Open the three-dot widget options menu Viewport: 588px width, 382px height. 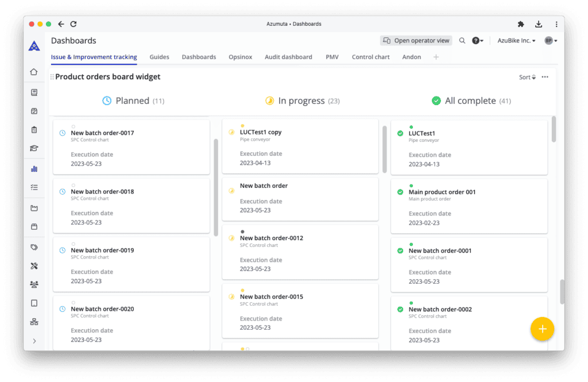(x=545, y=77)
